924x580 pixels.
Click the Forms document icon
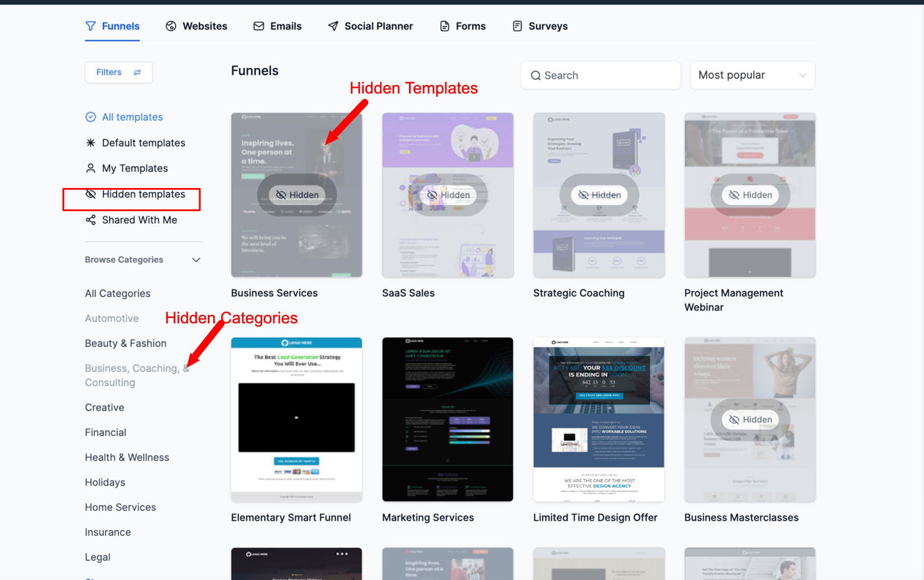pos(445,26)
